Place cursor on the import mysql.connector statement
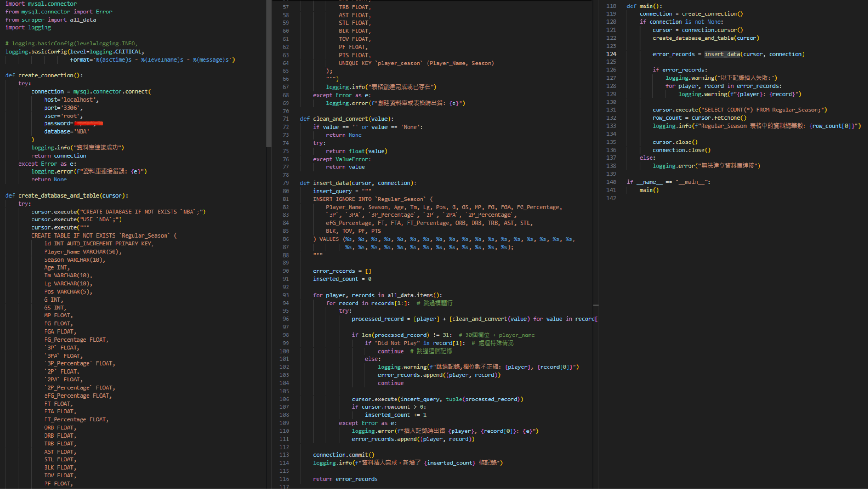This screenshot has height=490, width=868. 42,4
